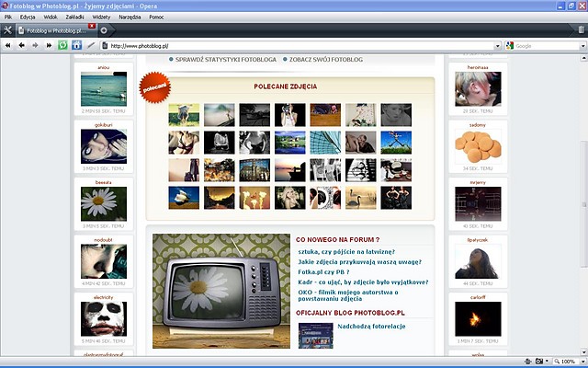The image size is (588, 368).
Task: Click the scrollbar down arrow
Action: pos(584,351)
